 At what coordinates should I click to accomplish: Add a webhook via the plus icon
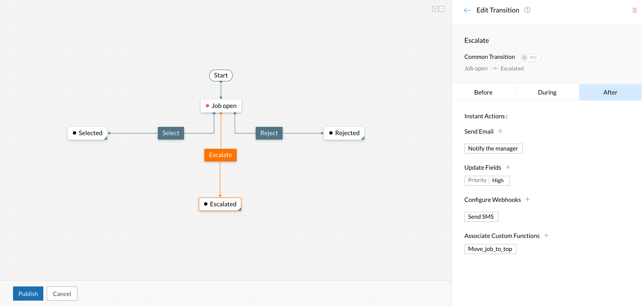(x=527, y=200)
